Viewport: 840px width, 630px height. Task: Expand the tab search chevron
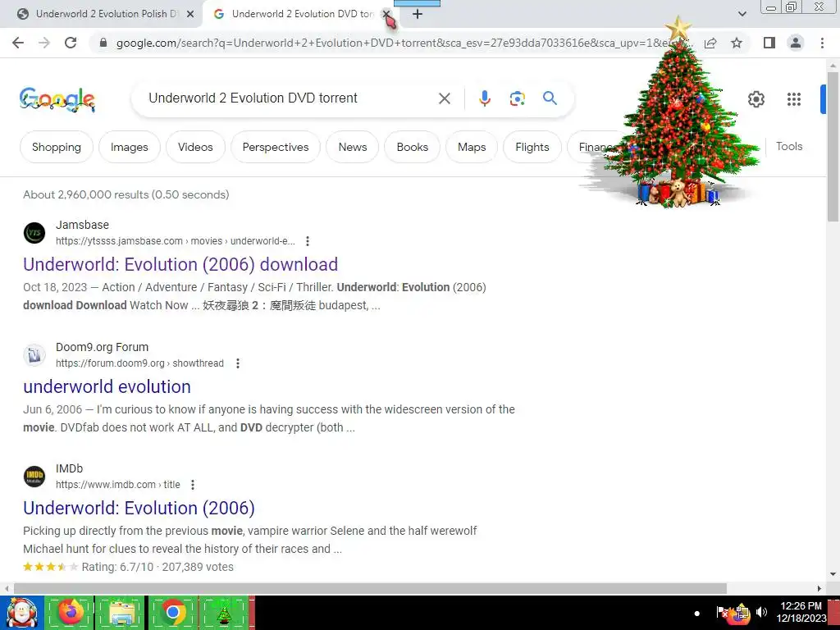point(742,14)
